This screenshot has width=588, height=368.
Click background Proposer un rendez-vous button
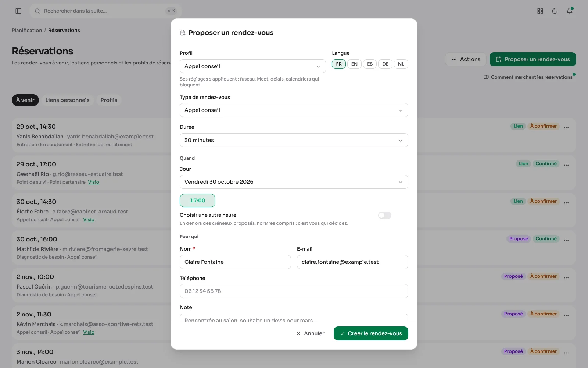[x=533, y=59]
